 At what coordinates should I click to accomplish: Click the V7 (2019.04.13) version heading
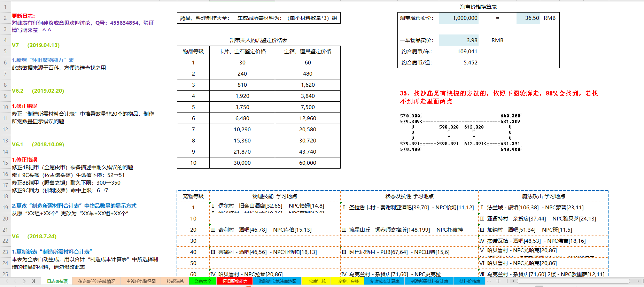pyautogui.click(x=36, y=45)
